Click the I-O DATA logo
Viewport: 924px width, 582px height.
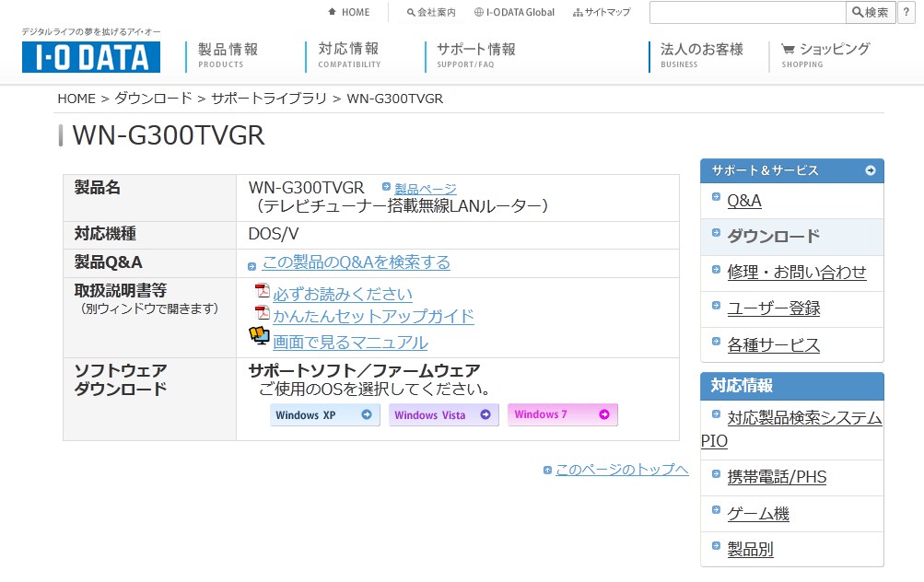(x=91, y=57)
